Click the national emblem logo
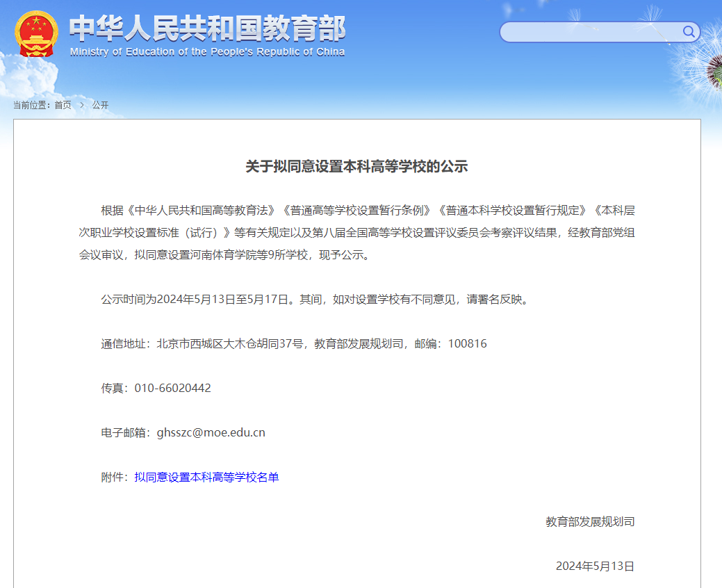The width and height of the screenshot is (722, 588). tap(36, 33)
